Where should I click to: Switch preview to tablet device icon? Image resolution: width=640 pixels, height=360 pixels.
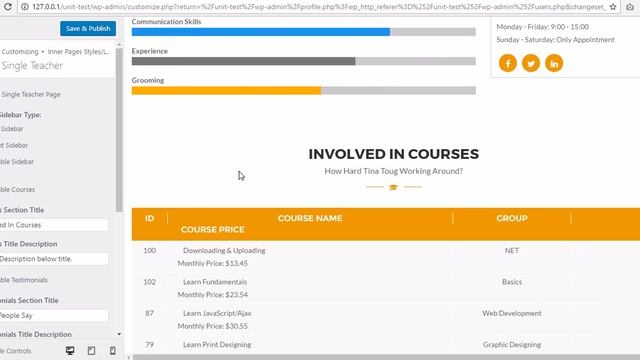91,351
